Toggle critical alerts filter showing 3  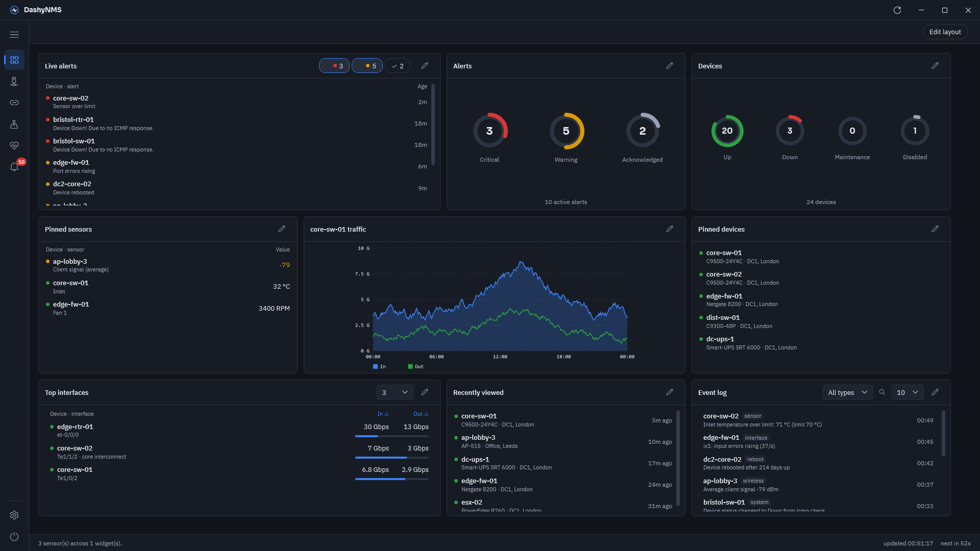pos(334,66)
